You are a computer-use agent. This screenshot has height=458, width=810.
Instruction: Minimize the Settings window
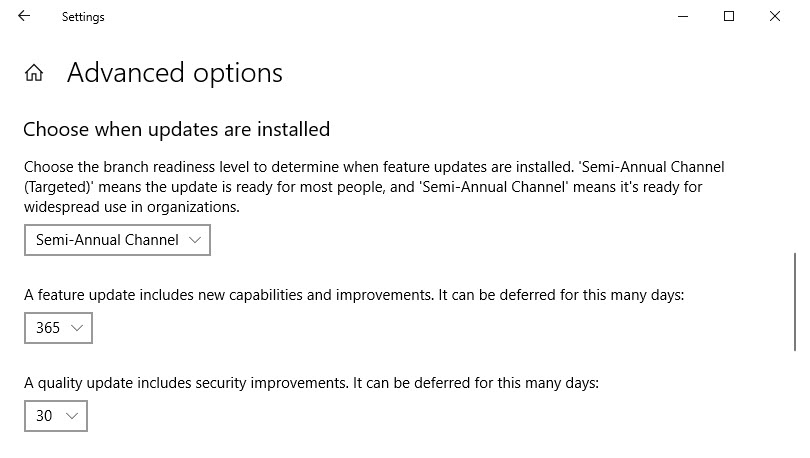pos(683,16)
